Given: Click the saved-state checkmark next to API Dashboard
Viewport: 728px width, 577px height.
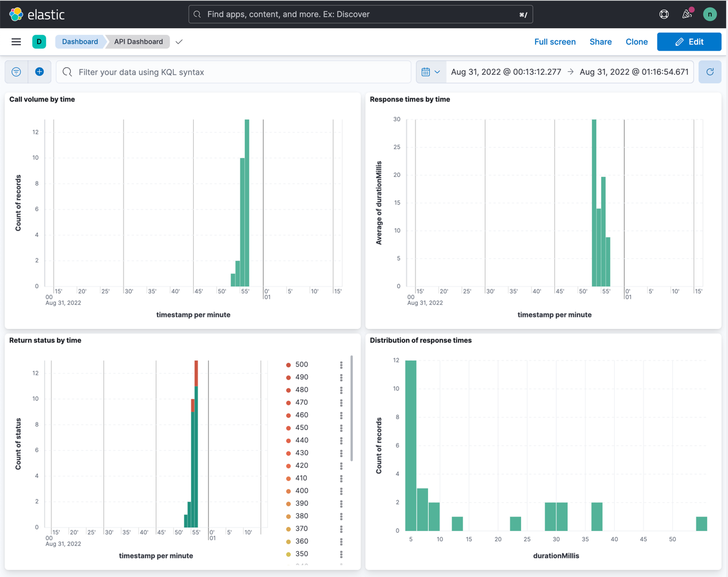Looking at the screenshot, I should click(x=179, y=42).
